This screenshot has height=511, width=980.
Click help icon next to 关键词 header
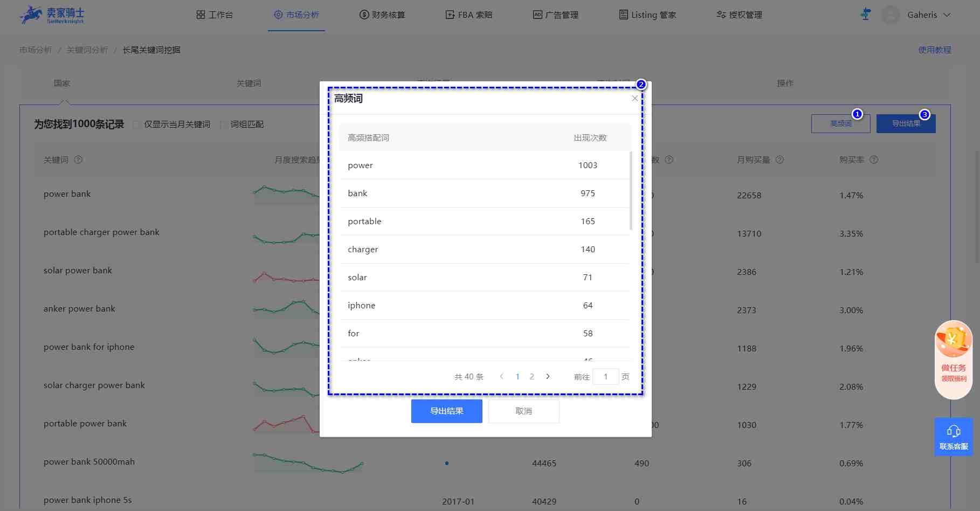tap(78, 160)
